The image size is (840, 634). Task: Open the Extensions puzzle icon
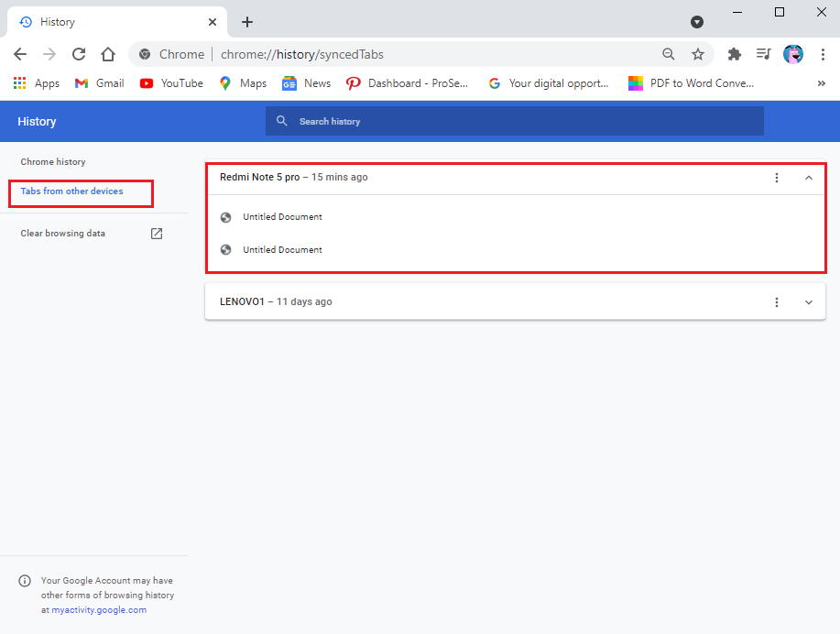pyautogui.click(x=734, y=54)
